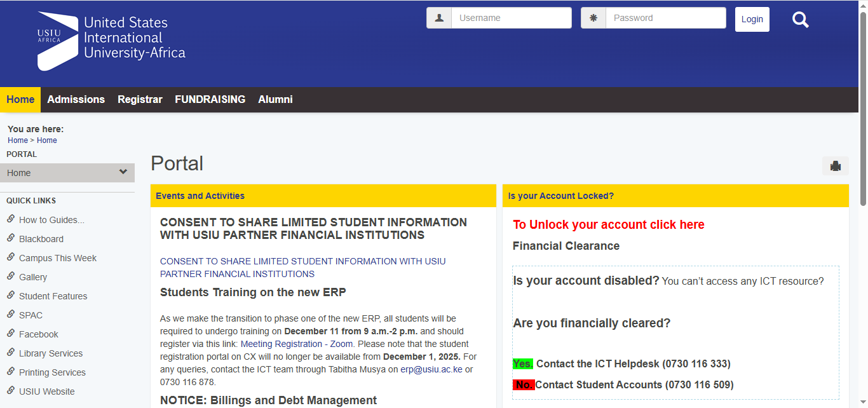Click the USIU-Africa logo
This screenshot has width=868, height=408.
(111, 39)
